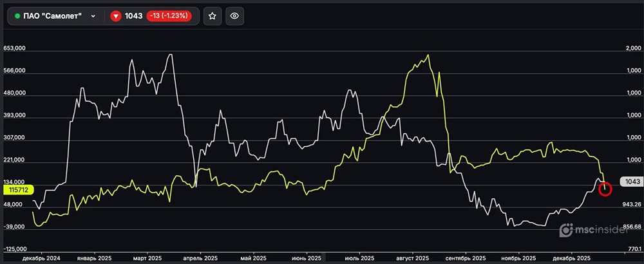The width and height of the screenshot is (644, 264).
Task: Click the red down-arrow price direction icon
Action: [x=116, y=16]
